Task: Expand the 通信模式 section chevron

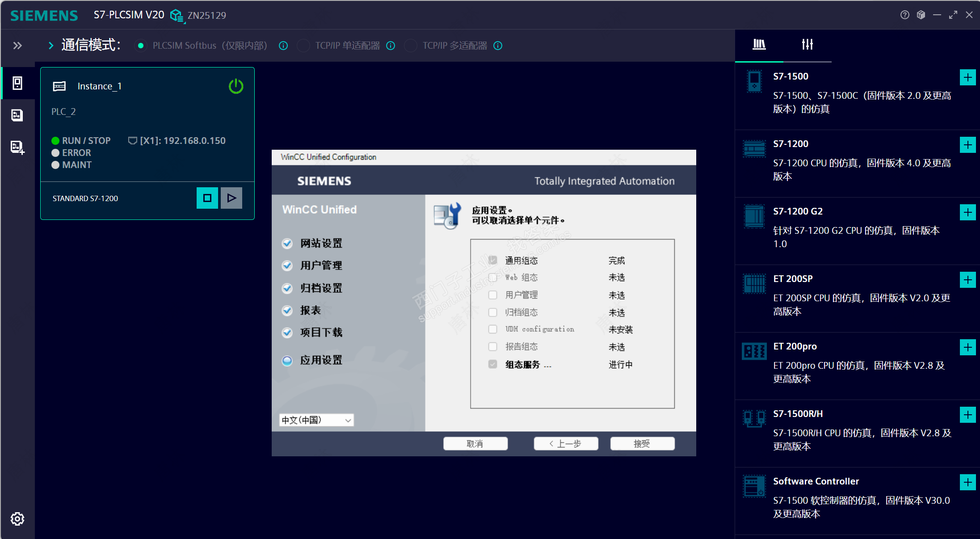Action: point(50,46)
